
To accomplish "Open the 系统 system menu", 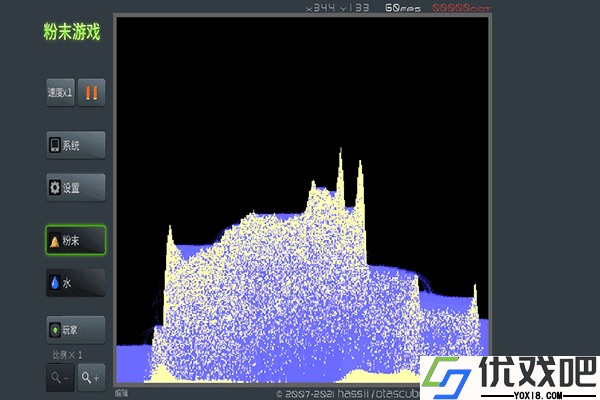I will pos(76,145).
